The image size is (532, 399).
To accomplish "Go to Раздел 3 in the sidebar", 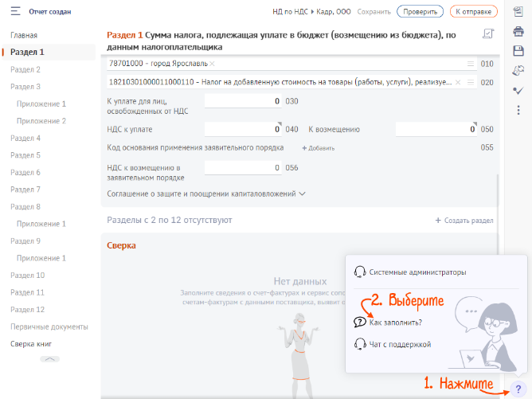I will coord(25,87).
